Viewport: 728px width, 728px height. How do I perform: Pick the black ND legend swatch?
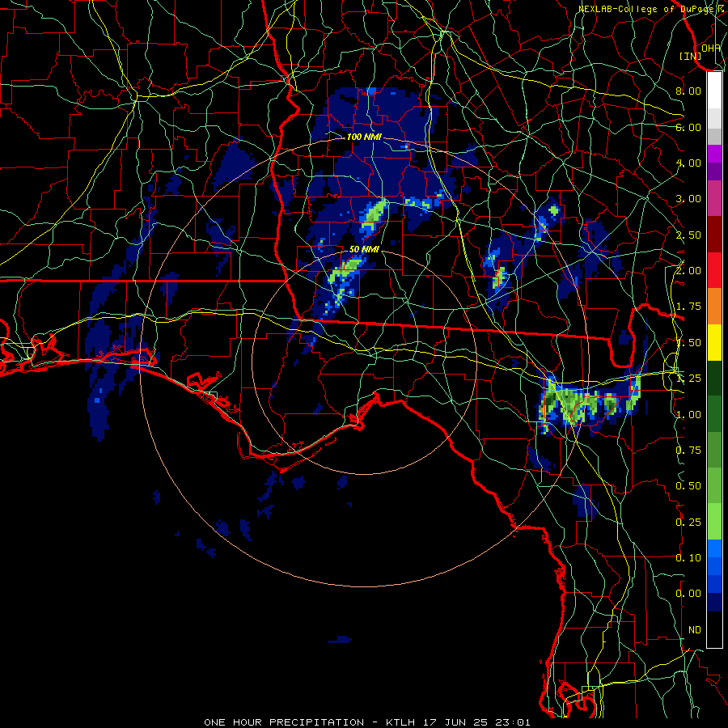point(714,629)
